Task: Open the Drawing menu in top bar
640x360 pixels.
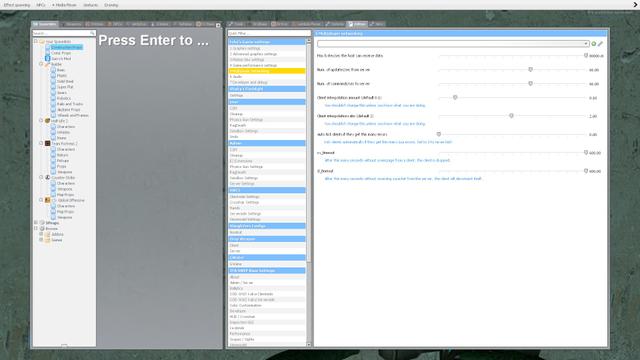Action: tap(111, 5)
